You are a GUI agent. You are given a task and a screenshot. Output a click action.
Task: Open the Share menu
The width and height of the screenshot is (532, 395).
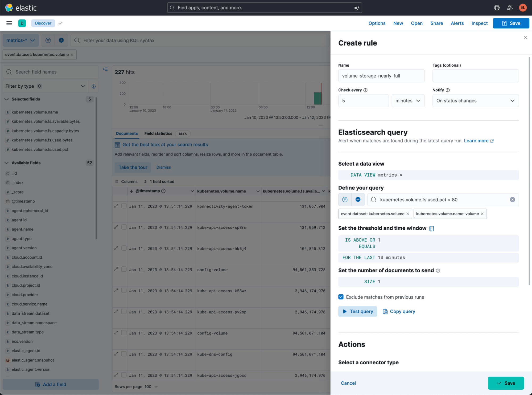(x=436, y=23)
